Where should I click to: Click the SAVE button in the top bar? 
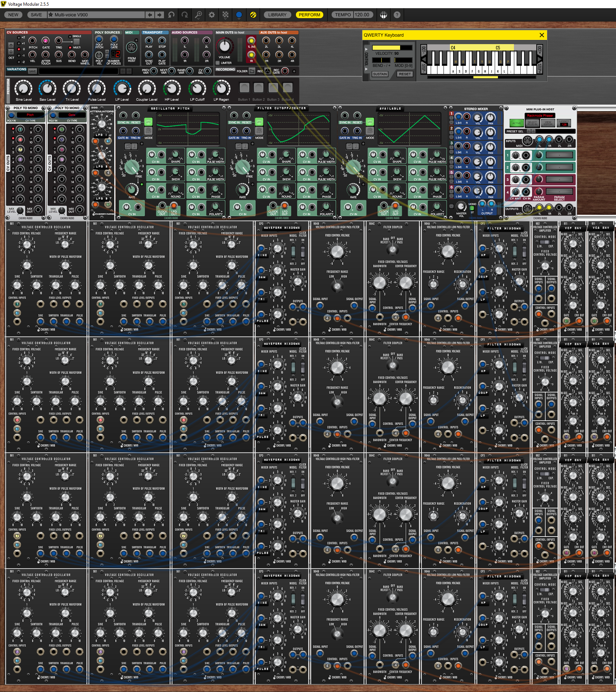[36, 15]
